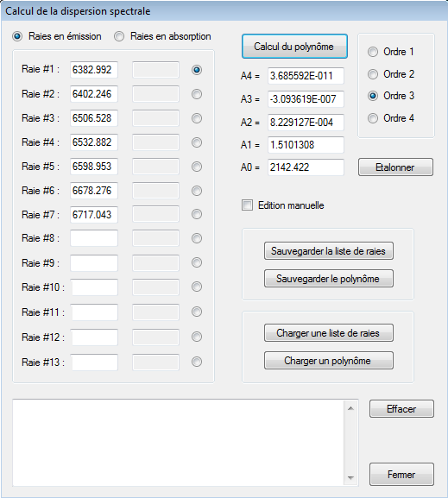Image resolution: width=448 pixels, height=498 pixels.
Task: Click the A0 coefficient field
Action: point(306,167)
